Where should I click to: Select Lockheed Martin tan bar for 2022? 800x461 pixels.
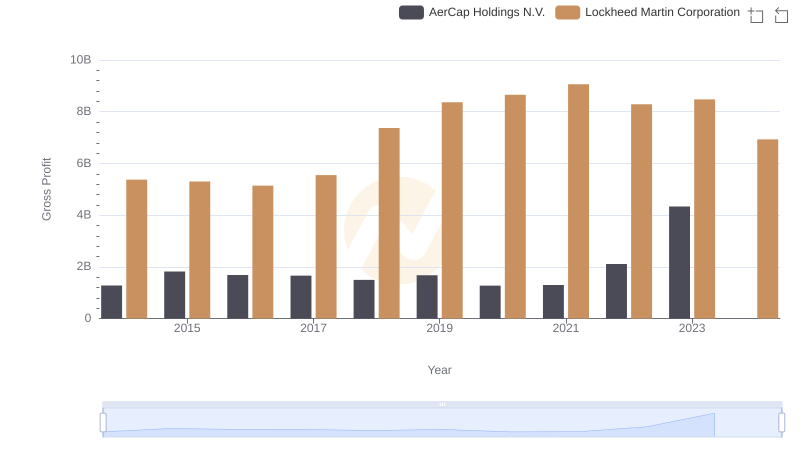[x=641, y=211]
